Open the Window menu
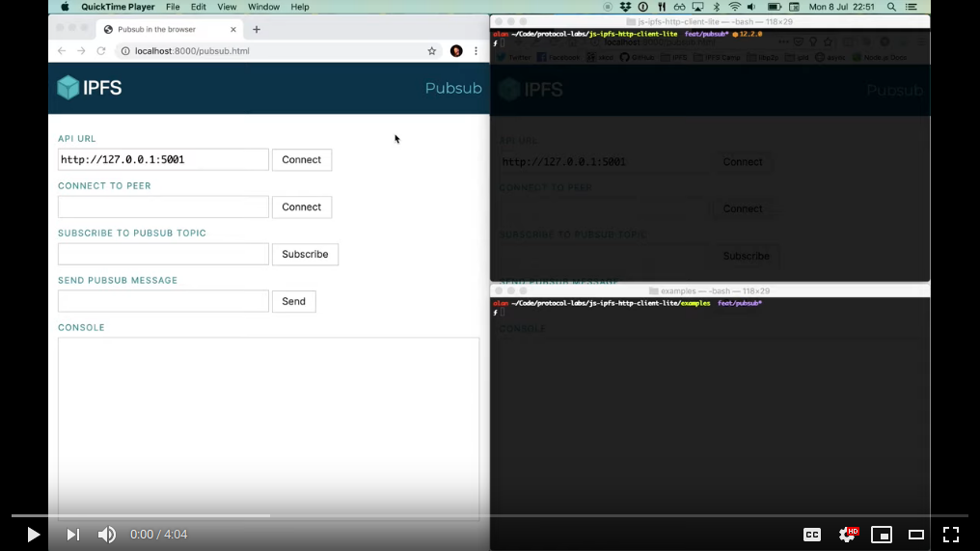The height and width of the screenshot is (551, 980). 263,7
